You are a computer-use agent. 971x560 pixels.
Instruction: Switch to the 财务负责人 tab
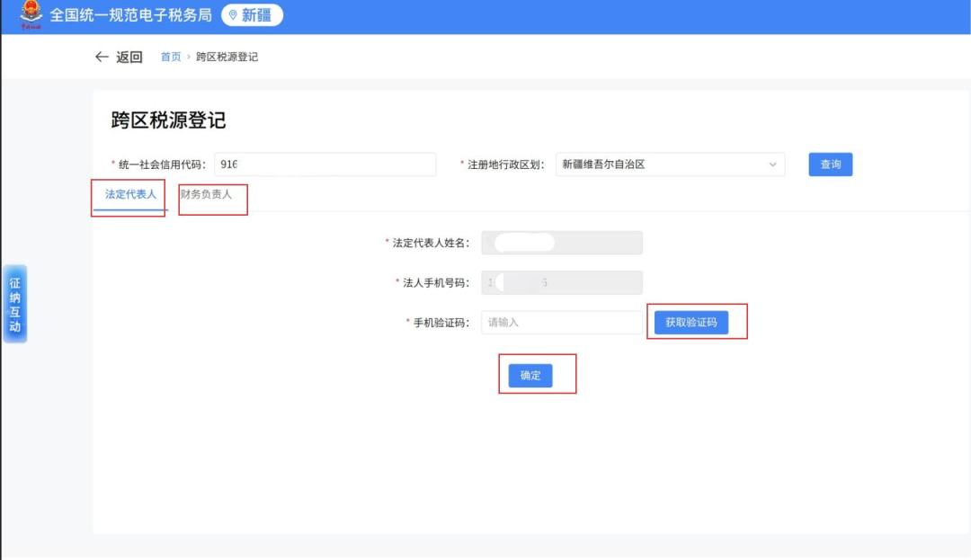pyautogui.click(x=206, y=194)
